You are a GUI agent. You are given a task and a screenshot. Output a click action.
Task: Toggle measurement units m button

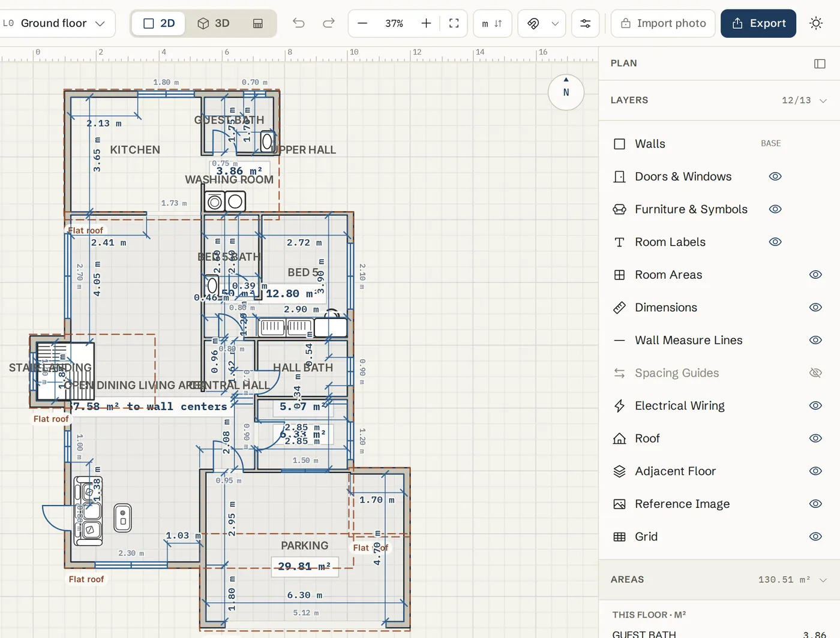pos(492,23)
